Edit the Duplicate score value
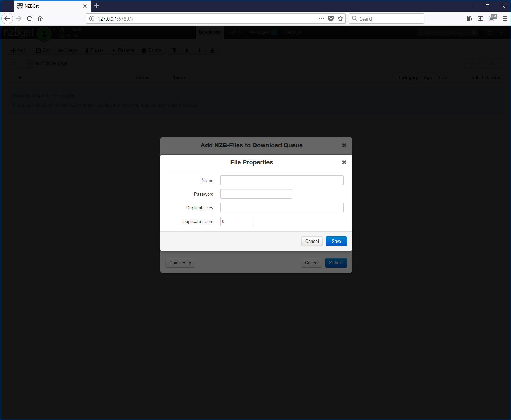511x420 pixels. tap(237, 221)
